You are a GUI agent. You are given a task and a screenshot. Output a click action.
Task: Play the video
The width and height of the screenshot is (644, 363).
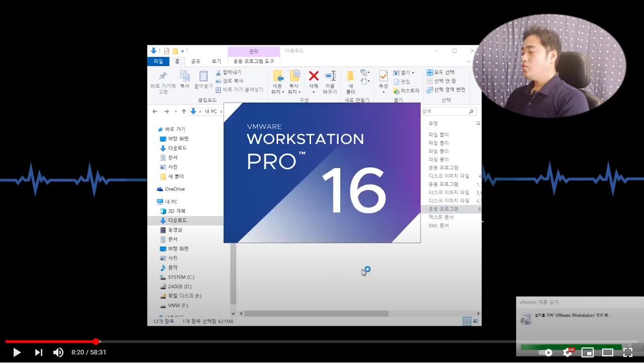click(17, 352)
